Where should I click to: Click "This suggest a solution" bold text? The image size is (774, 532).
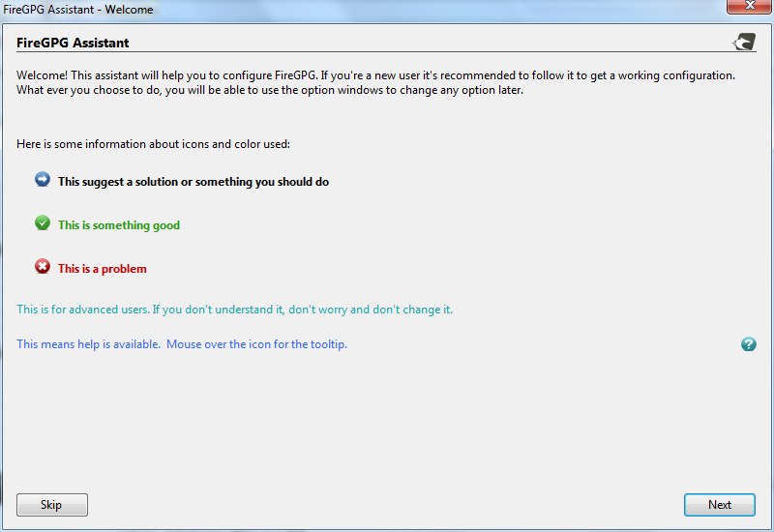point(193,182)
